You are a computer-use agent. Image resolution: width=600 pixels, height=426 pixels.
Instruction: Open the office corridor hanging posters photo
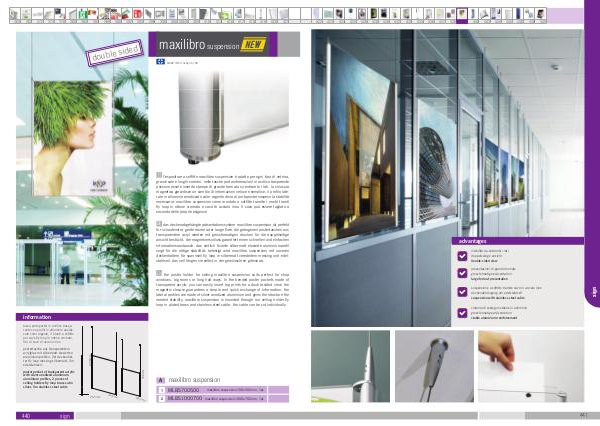pyautogui.click(x=447, y=178)
